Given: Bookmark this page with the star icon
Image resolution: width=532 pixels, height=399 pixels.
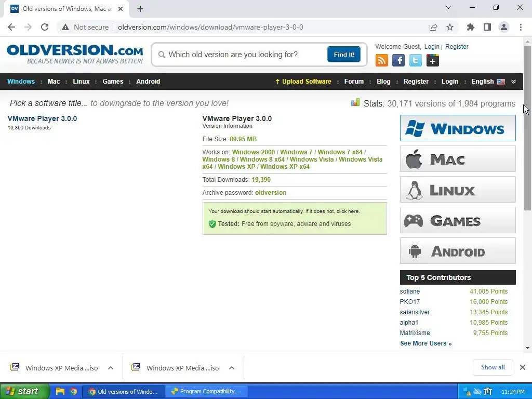Looking at the screenshot, I should click(450, 27).
